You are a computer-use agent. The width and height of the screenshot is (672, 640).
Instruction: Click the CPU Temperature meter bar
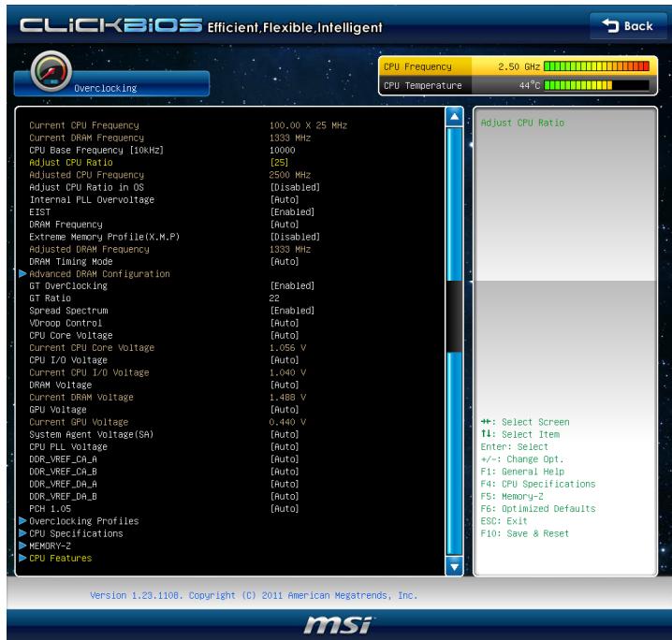pyautogui.click(x=596, y=85)
